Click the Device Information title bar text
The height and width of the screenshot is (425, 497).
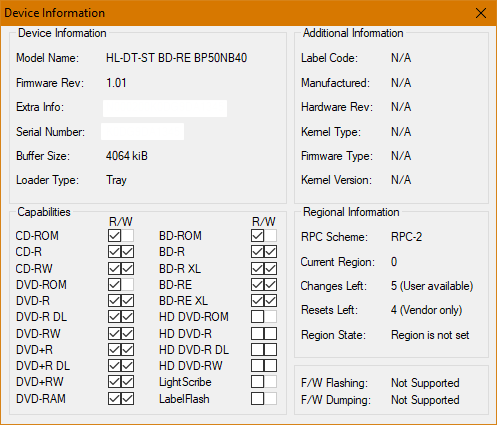click(x=55, y=13)
